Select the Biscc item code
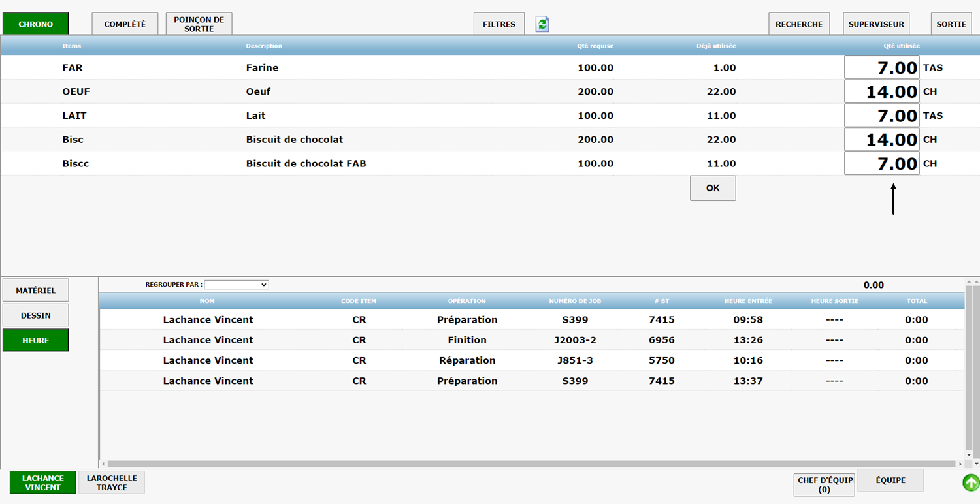The image size is (980, 504). [75, 164]
